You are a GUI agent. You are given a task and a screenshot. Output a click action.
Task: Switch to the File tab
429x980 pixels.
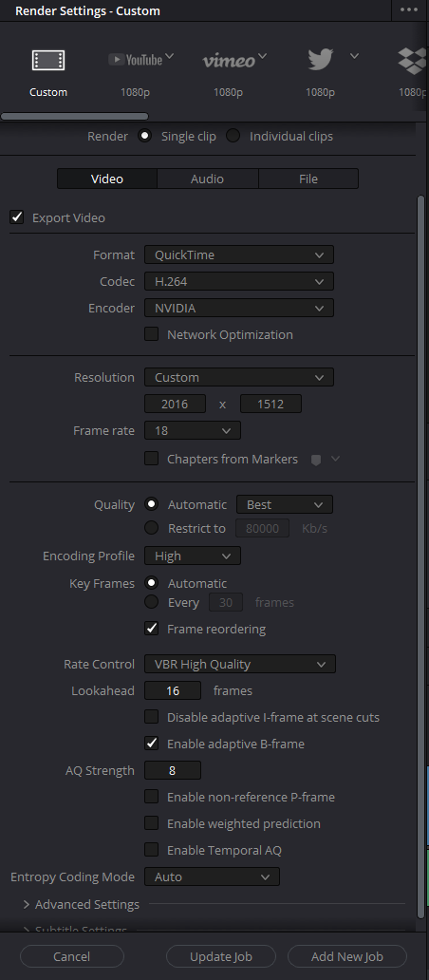click(308, 179)
